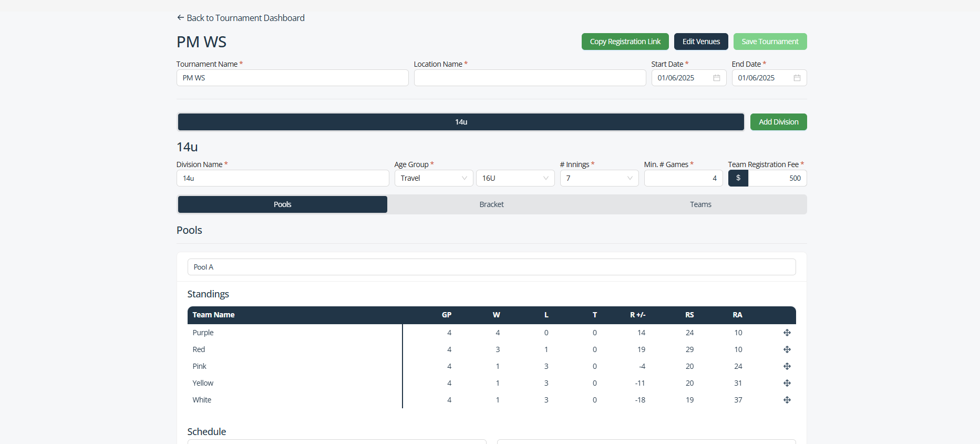This screenshot has width=980, height=444.
Task: Click the drag handle for White team
Action: click(787, 400)
